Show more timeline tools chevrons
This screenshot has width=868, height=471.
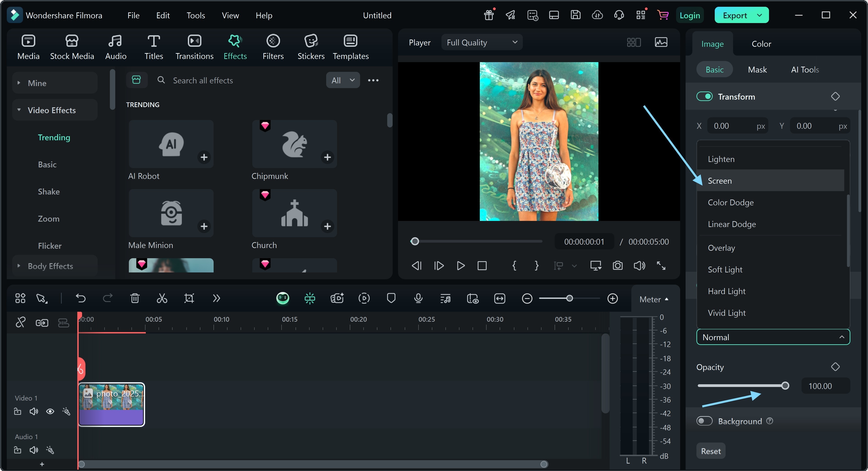[x=216, y=298]
